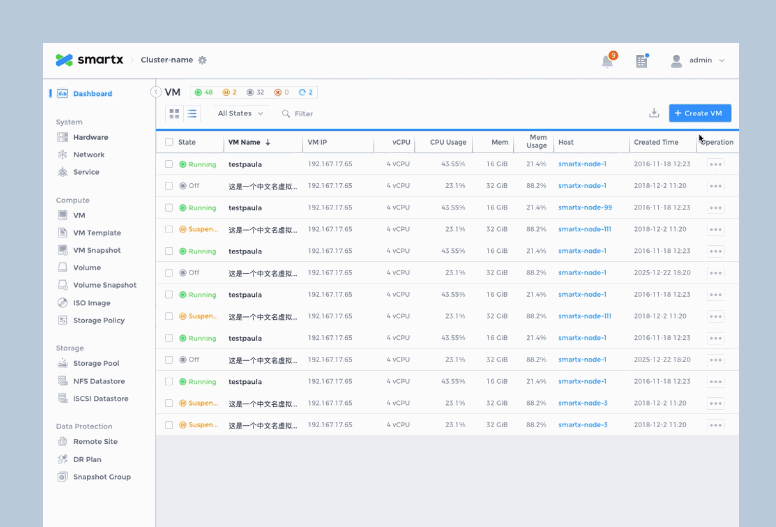This screenshot has height=527, width=776.
Task: Check the first testpaula row checkbox
Action: tap(169, 164)
